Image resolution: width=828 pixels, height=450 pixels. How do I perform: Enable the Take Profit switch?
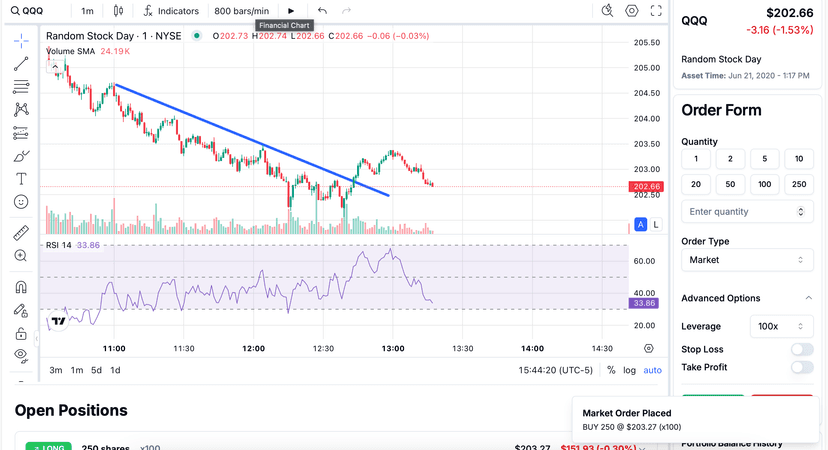(x=802, y=367)
